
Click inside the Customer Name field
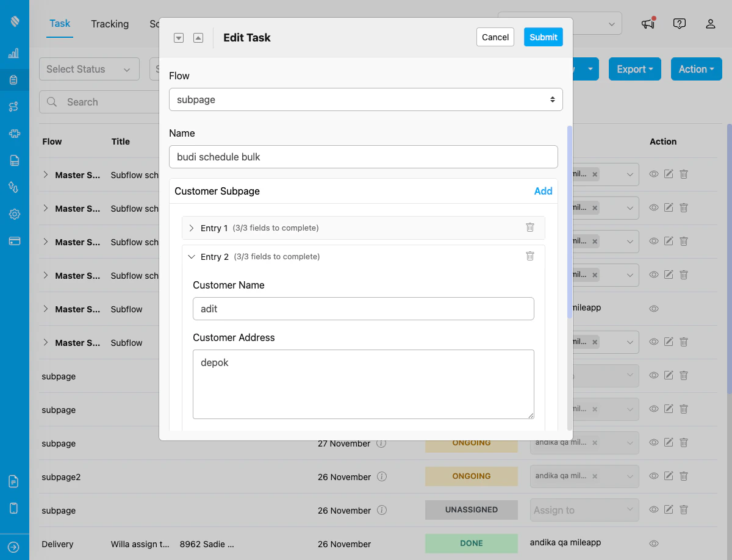coord(363,309)
